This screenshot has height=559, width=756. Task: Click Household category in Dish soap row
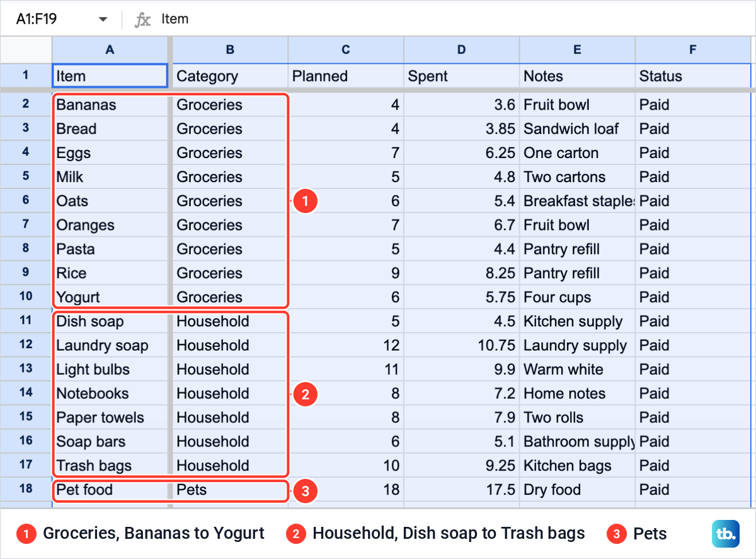(231, 321)
